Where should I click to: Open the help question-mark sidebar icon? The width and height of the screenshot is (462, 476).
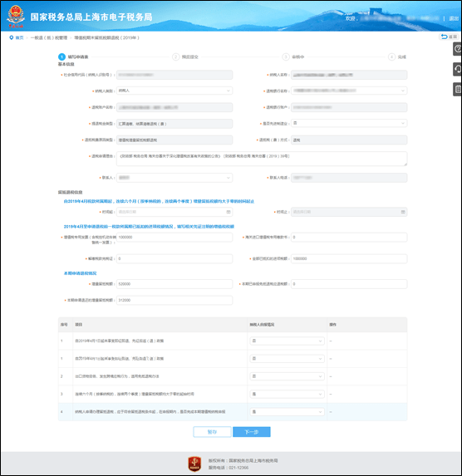coord(458,49)
